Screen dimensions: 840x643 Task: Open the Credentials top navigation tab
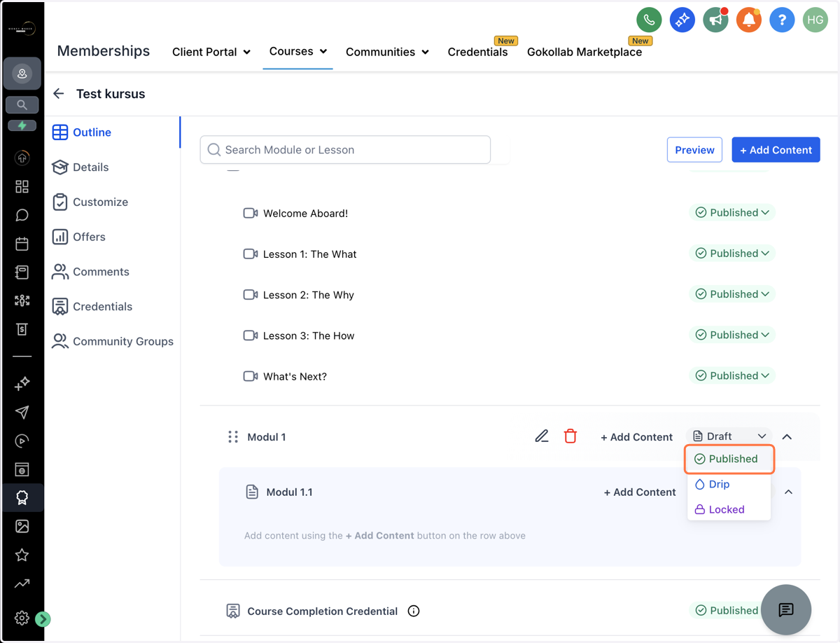pos(478,52)
